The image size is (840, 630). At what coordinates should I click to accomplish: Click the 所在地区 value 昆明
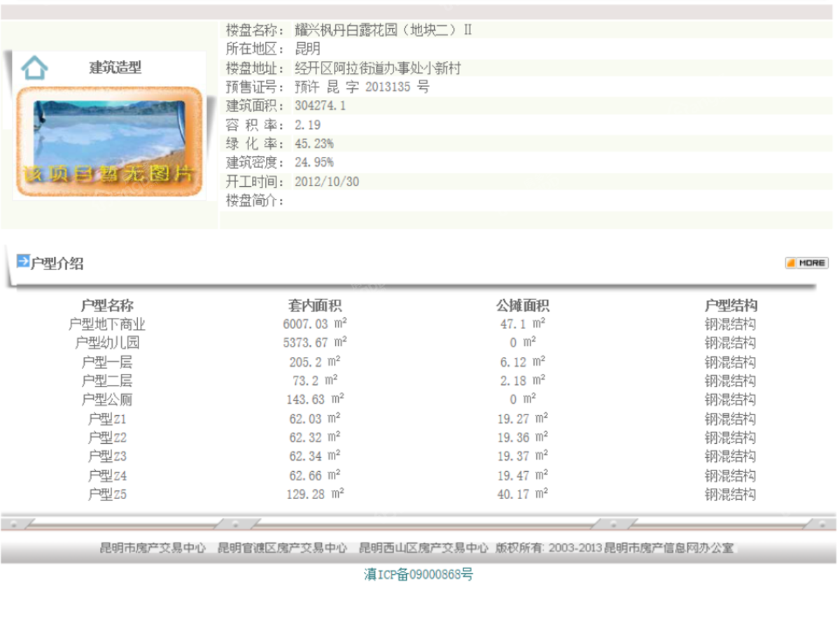click(307, 49)
